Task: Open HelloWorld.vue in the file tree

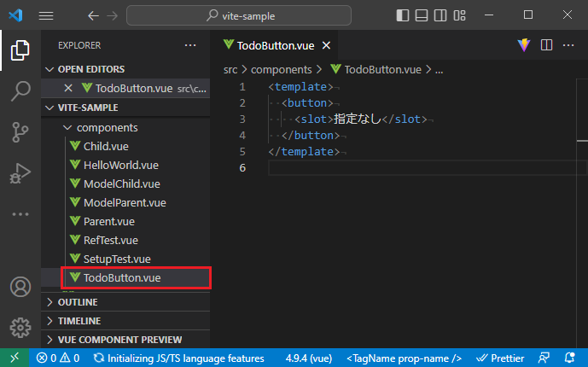Action: pos(125,165)
